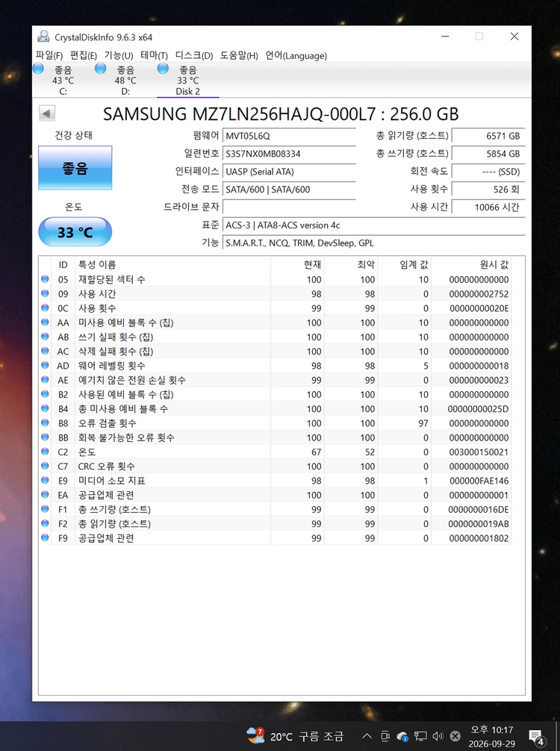The image size is (560, 751).
Task: Open the 테마(T) menu
Action: click(x=154, y=55)
